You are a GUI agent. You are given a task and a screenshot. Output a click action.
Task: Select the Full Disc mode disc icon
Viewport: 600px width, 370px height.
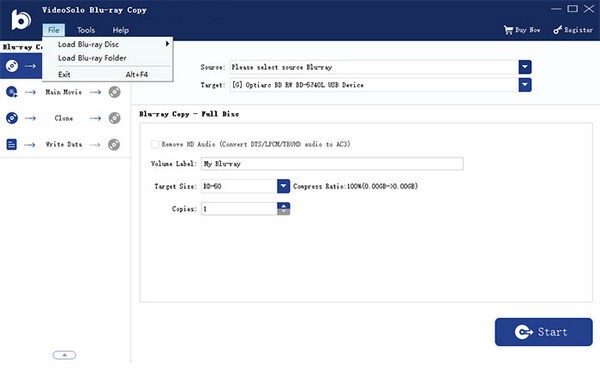[12, 66]
